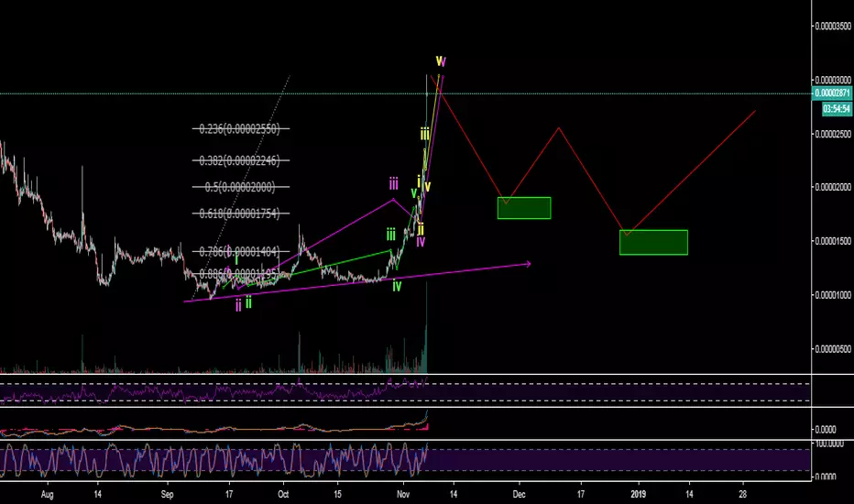
Task: Click the 2019 date label on time axis
Action: pyautogui.click(x=639, y=495)
